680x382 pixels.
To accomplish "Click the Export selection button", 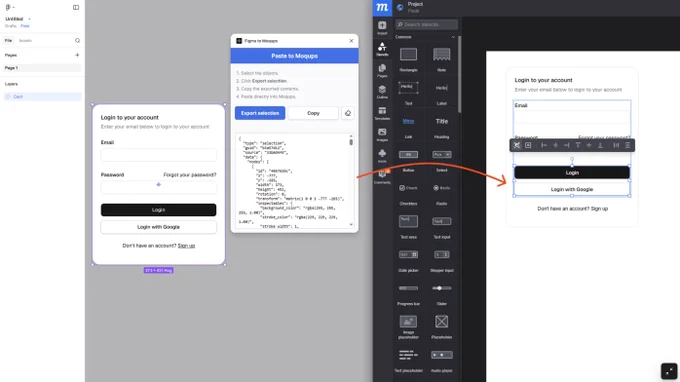I will pos(260,113).
